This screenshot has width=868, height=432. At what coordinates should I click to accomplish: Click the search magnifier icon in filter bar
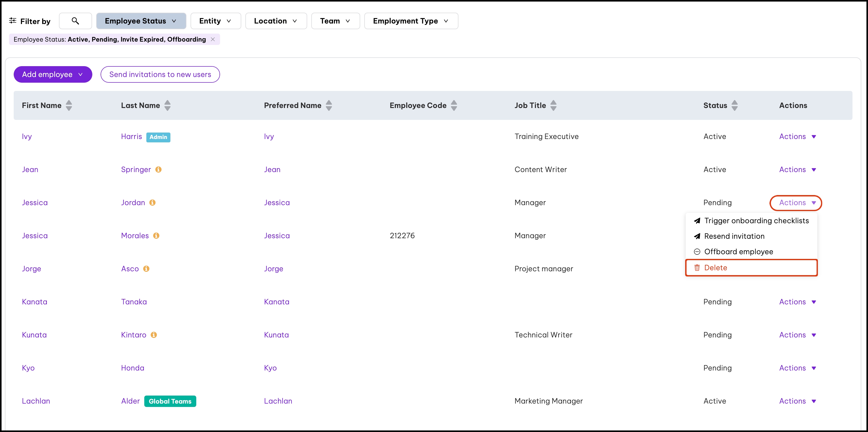tap(75, 21)
